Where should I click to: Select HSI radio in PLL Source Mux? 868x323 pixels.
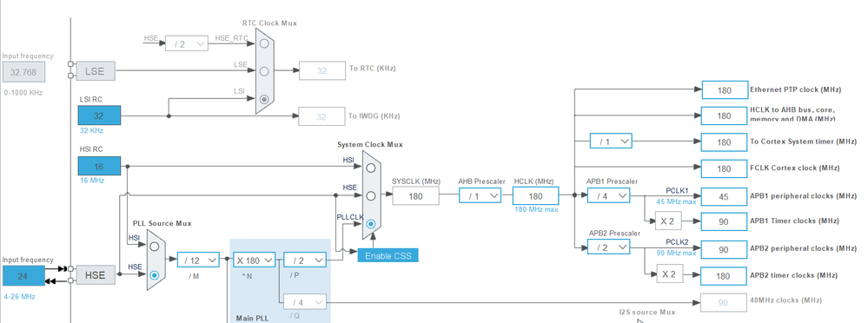coord(155,246)
